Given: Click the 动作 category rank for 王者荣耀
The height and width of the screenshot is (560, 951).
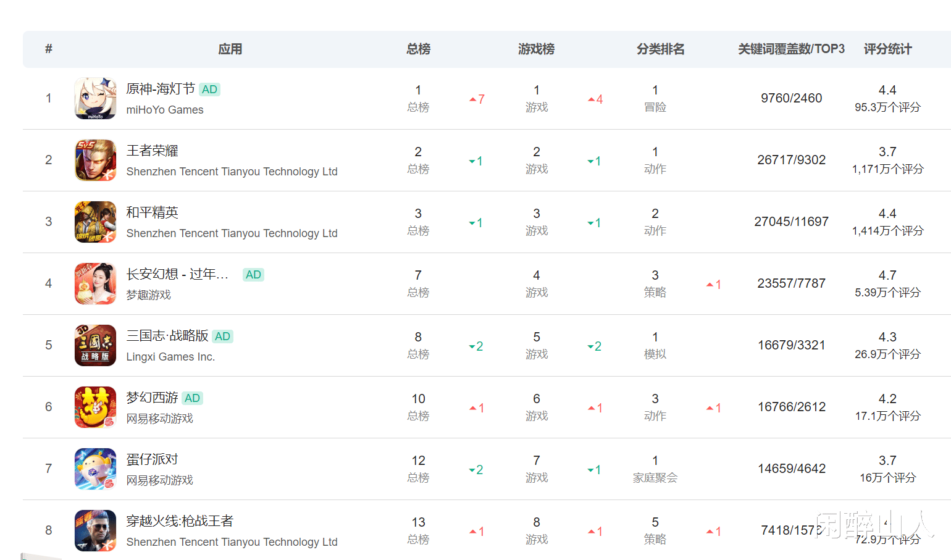Looking at the screenshot, I should coord(655,161).
